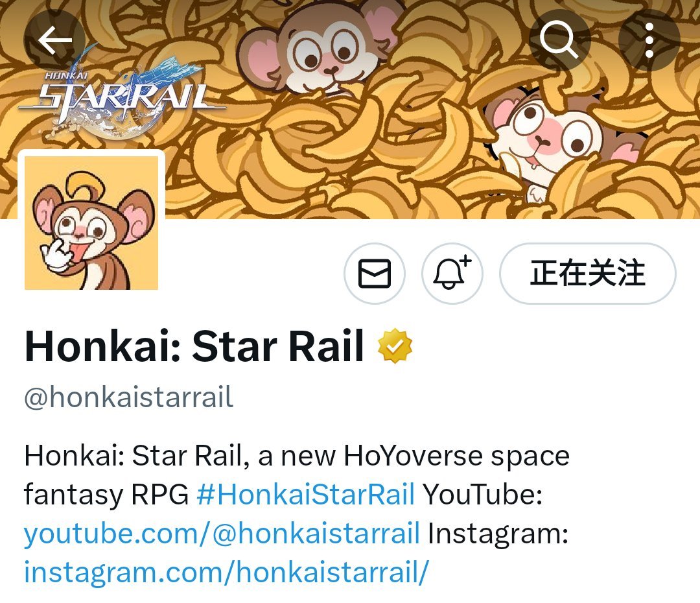Viewport: 700px width, 603px height.
Task: Open the #HonkaiStarRail hashtag
Action: (x=306, y=494)
